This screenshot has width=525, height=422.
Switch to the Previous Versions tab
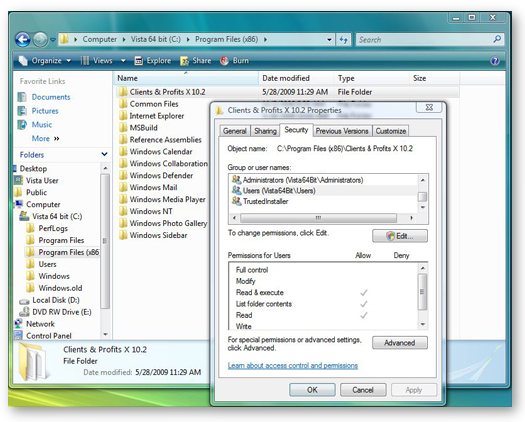click(342, 131)
